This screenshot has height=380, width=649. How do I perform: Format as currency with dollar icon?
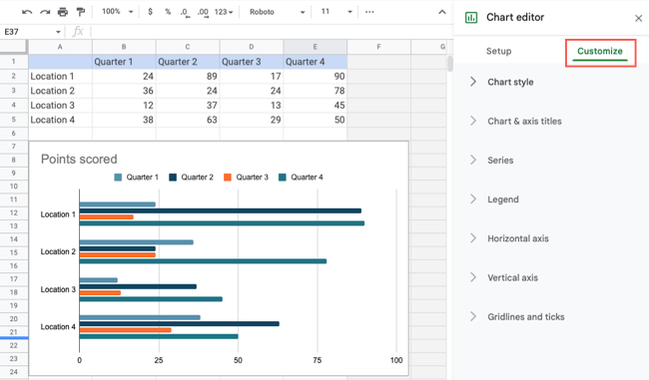150,12
